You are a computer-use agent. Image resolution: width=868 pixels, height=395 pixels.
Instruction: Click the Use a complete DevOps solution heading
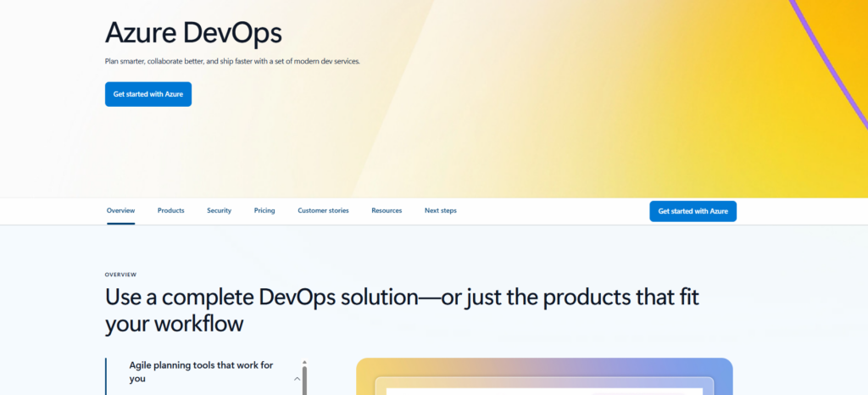tap(402, 310)
